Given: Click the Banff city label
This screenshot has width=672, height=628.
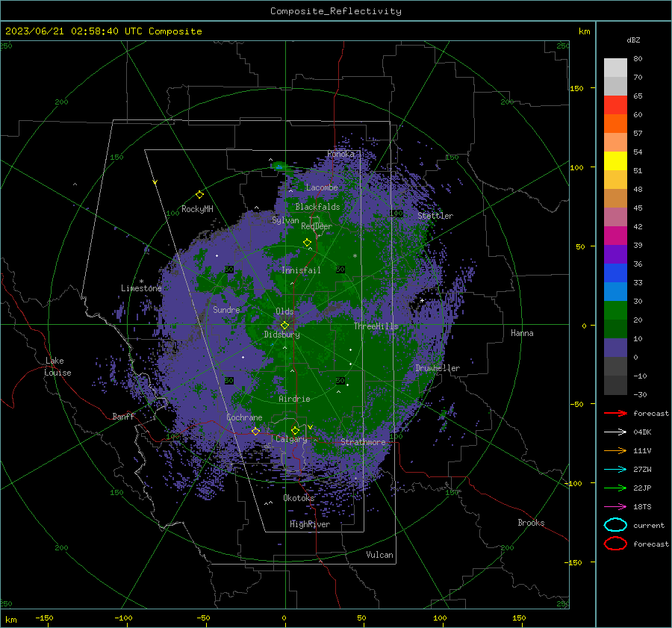Looking at the screenshot, I should tap(123, 416).
